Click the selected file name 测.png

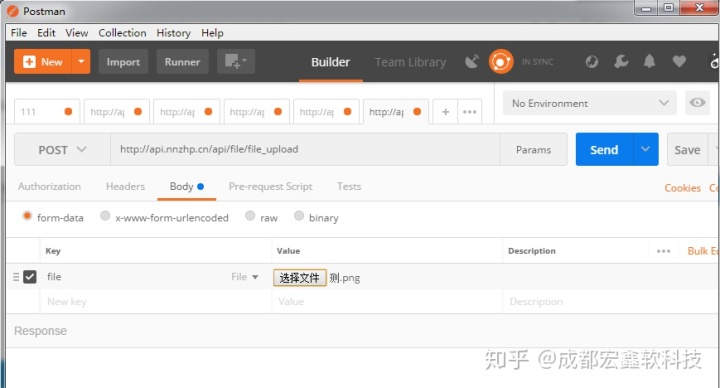(344, 278)
